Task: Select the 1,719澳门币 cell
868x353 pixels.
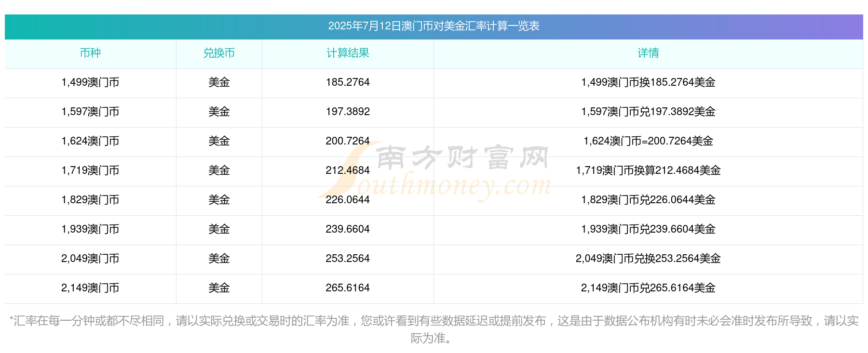Action: pyautogui.click(x=90, y=170)
